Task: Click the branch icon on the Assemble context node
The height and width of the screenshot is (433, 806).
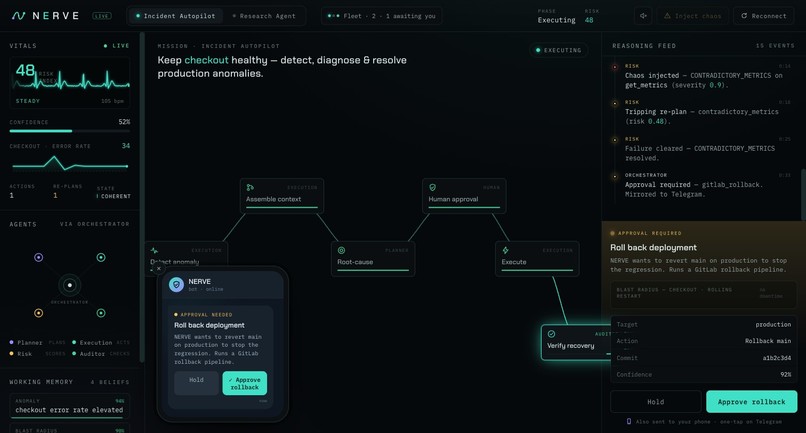Action: (x=250, y=187)
